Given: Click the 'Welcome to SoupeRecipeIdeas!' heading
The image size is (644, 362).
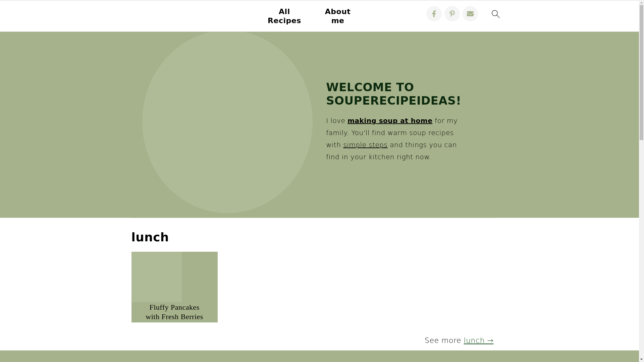Looking at the screenshot, I should point(393,94).
